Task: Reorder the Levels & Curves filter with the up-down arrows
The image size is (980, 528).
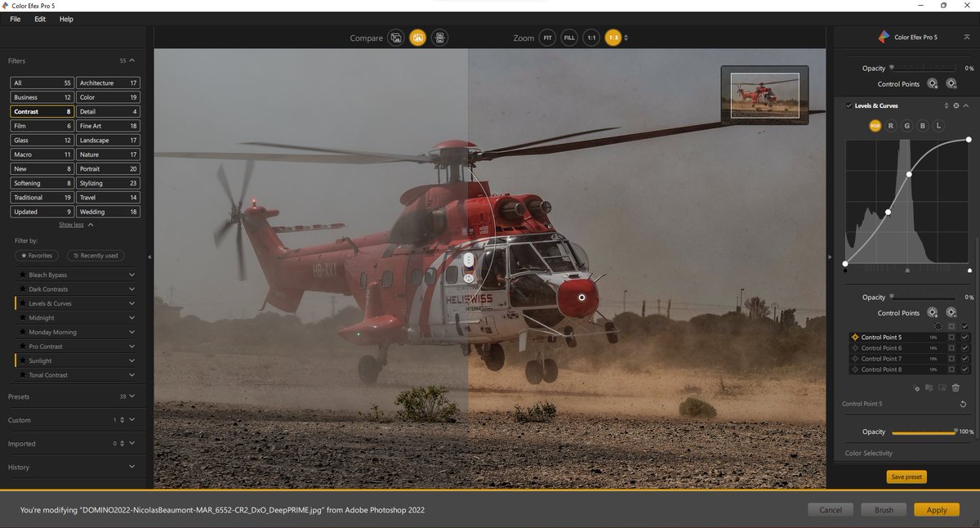Action: 947,105
